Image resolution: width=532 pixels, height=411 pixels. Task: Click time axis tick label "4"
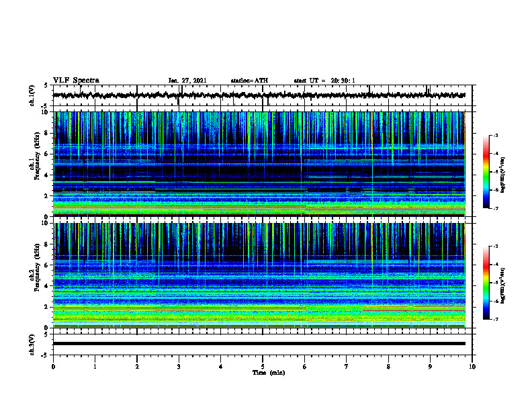pos(221,367)
